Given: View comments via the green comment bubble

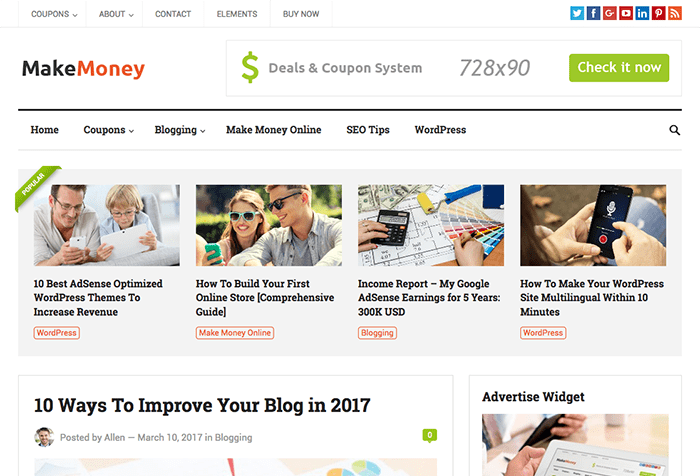Looking at the screenshot, I should pos(429,435).
